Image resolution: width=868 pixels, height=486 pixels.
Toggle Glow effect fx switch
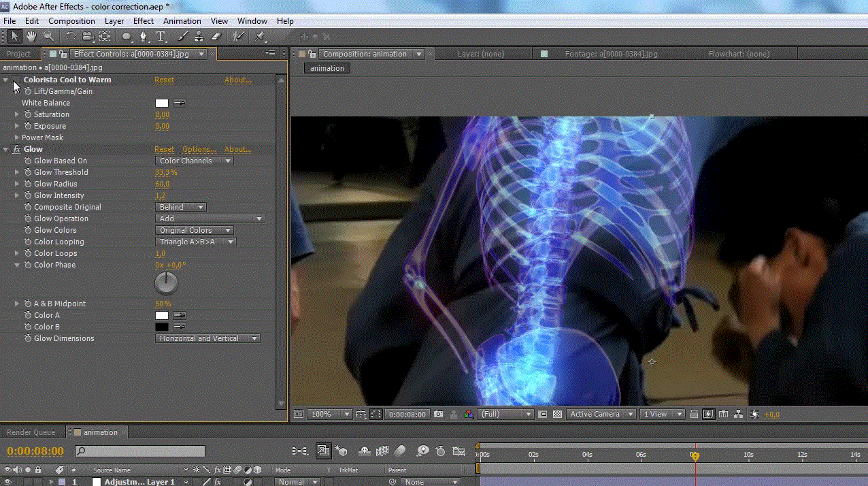pos(17,149)
